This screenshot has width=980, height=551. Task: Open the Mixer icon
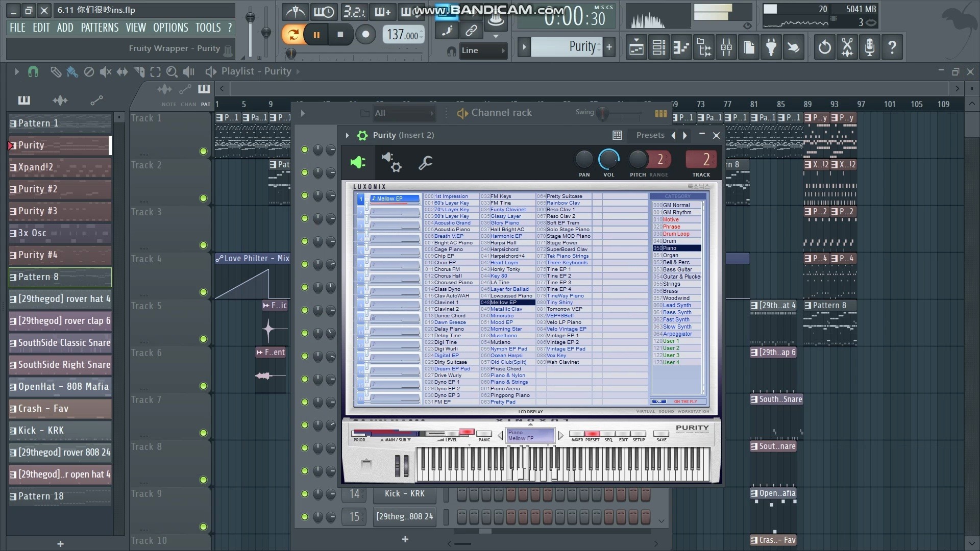(726, 47)
